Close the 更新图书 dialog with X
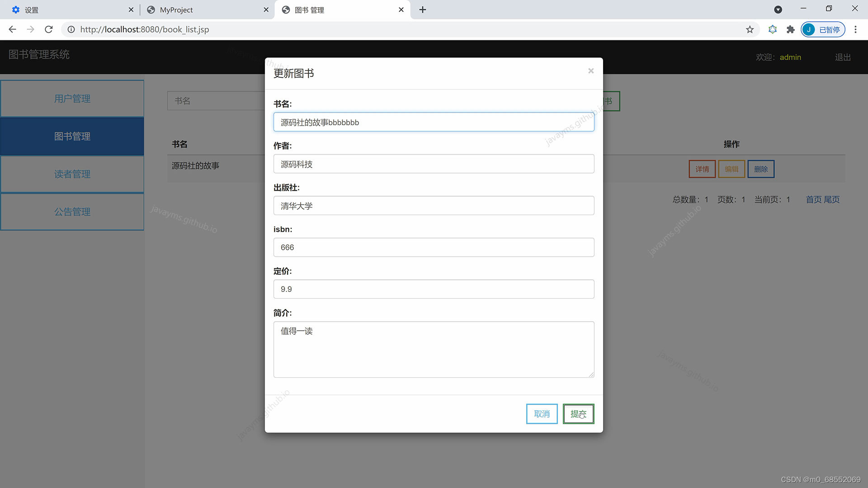The width and height of the screenshot is (868, 488). pyautogui.click(x=590, y=71)
